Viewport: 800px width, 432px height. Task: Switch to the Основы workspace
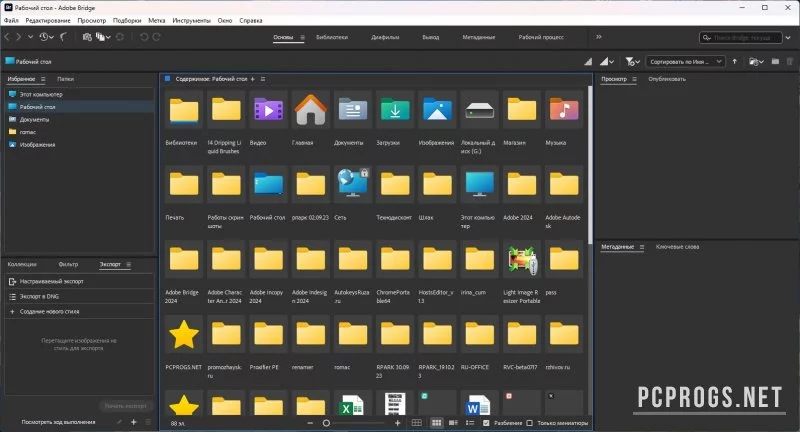click(283, 37)
